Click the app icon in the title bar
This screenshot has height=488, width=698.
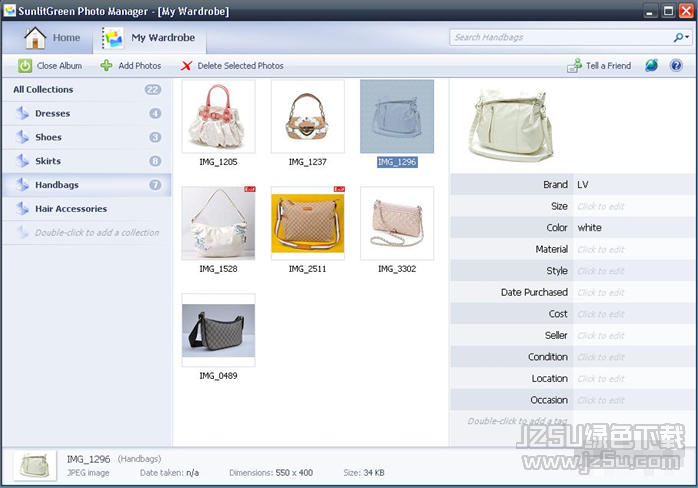9,11
